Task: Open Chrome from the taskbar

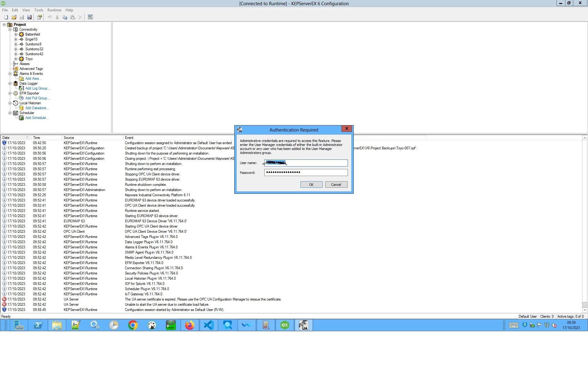Action: coord(133,325)
